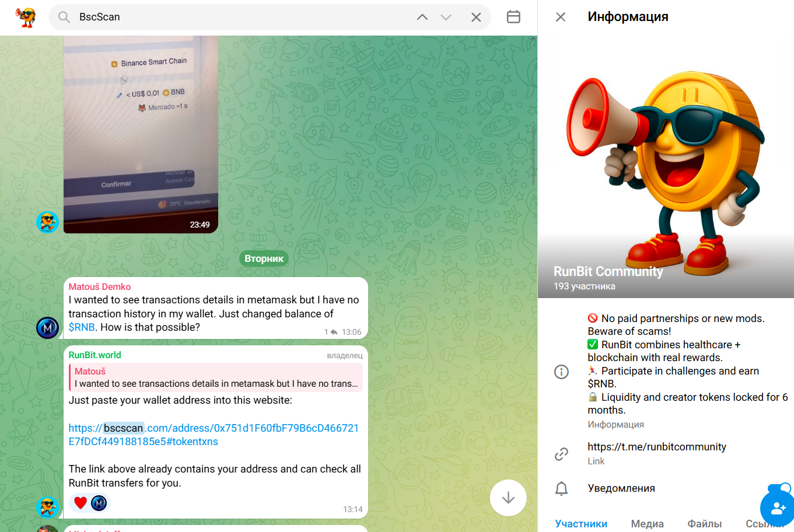The image size is (794, 532).
Task: Click the Уведомления row label
Action: (x=621, y=488)
